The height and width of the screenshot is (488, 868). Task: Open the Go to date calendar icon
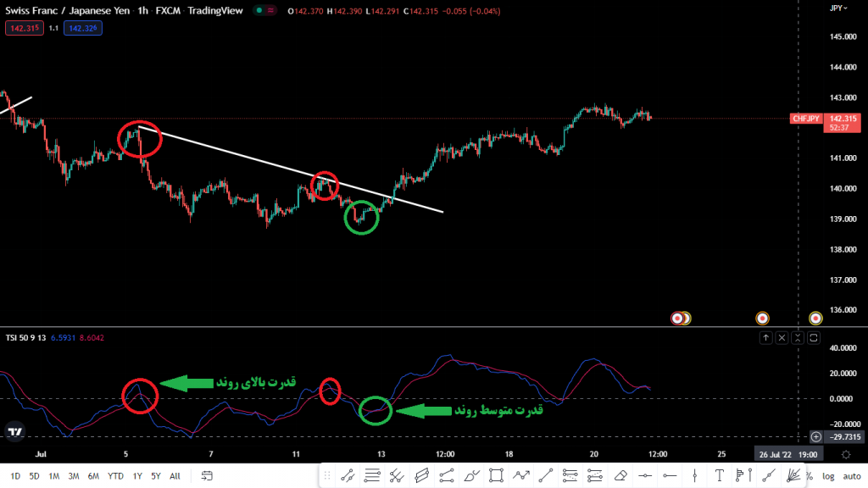pyautogui.click(x=207, y=476)
